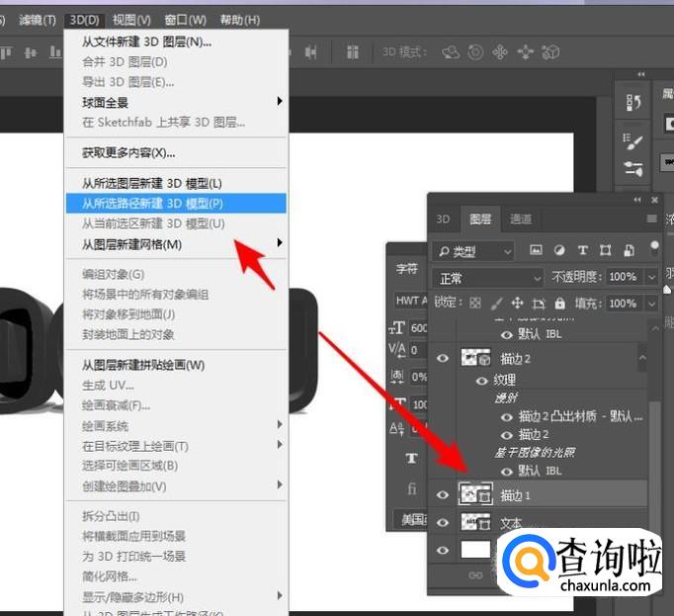Open the Brush settings panel icon
The height and width of the screenshot is (616, 674).
coord(634,142)
